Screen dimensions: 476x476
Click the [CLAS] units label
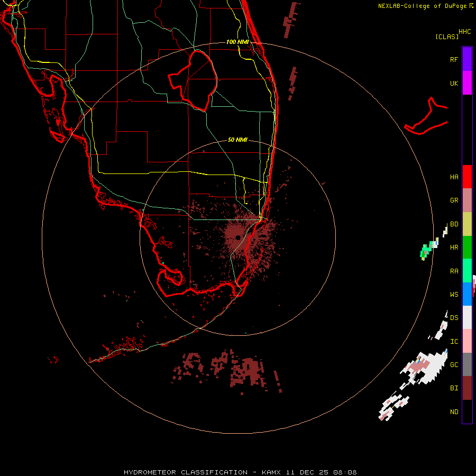click(447, 37)
